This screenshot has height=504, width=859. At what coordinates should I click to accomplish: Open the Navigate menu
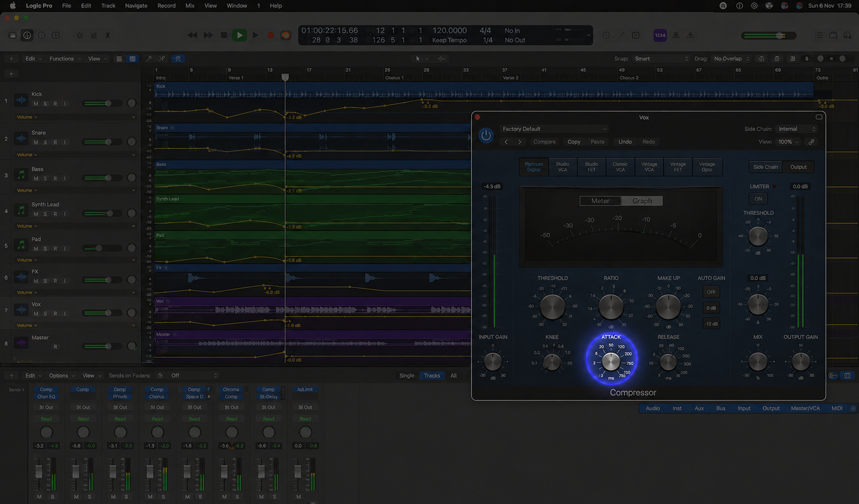coord(136,6)
